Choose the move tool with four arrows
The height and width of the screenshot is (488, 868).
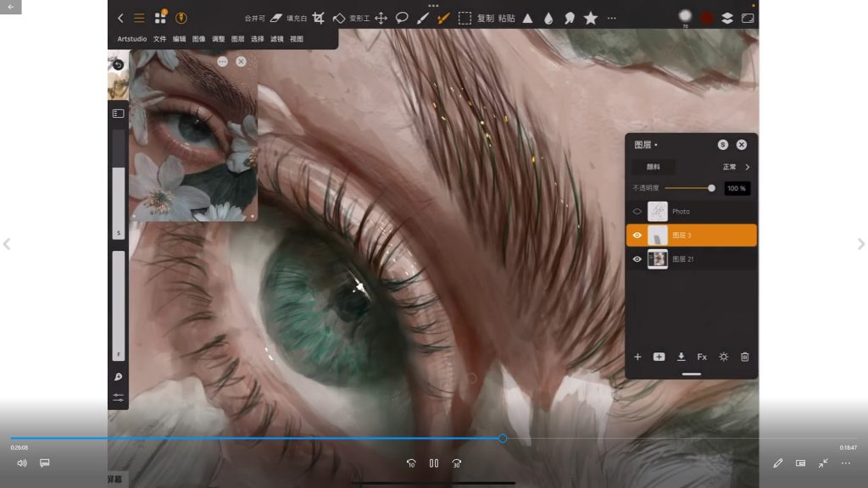(381, 18)
